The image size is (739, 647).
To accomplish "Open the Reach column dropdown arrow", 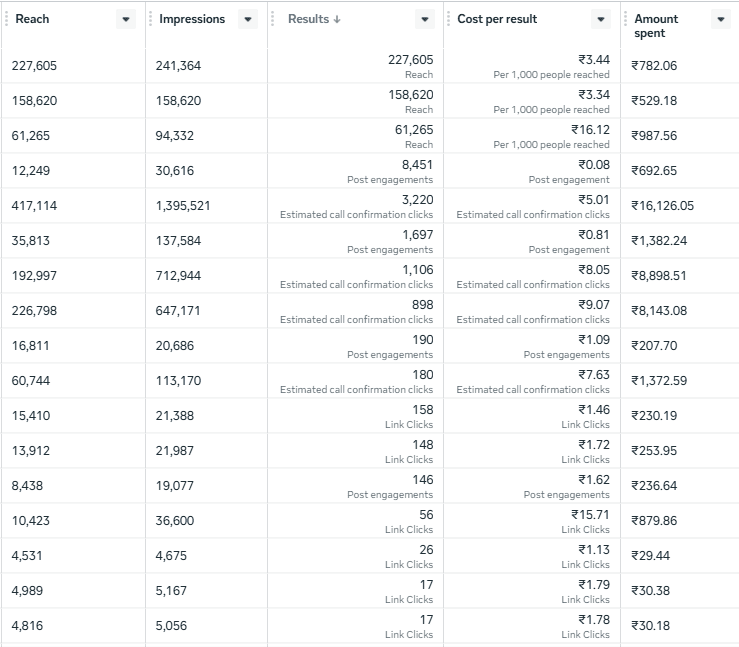I will [x=126, y=19].
